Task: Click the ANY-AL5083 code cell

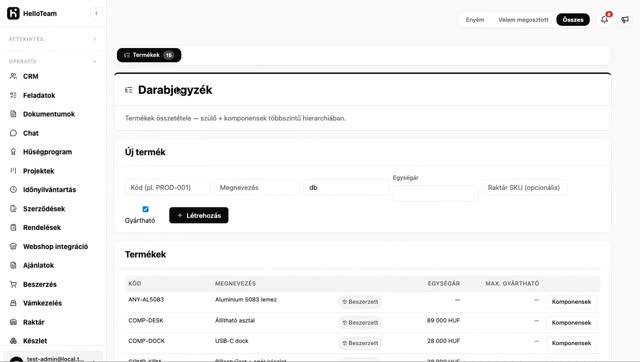Action: (x=146, y=300)
